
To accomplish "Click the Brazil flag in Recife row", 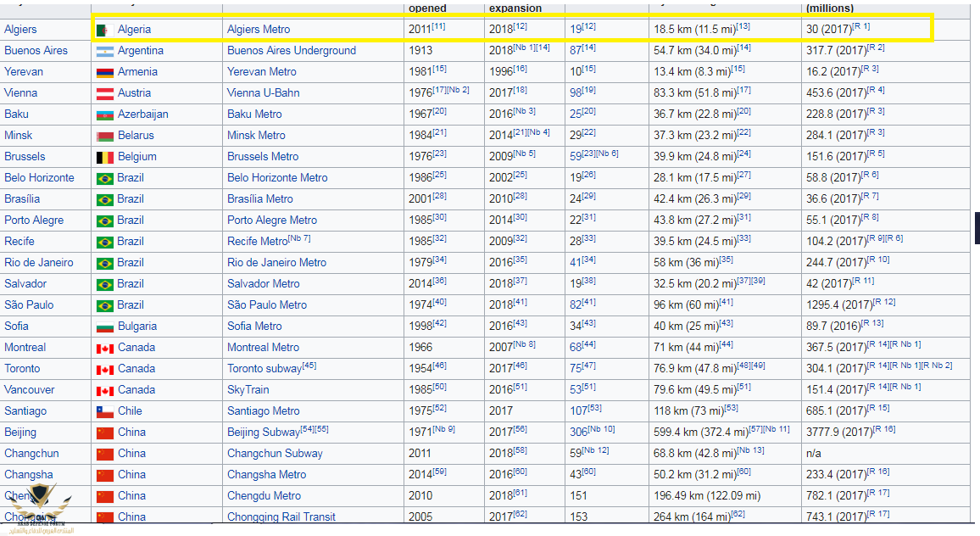I will pos(104,242).
